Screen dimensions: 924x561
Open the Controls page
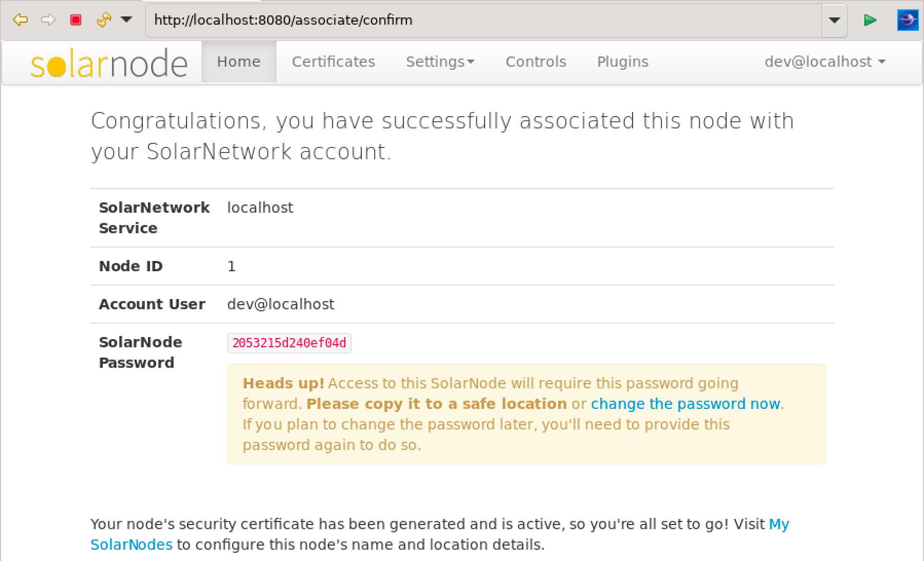pyautogui.click(x=535, y=62)
